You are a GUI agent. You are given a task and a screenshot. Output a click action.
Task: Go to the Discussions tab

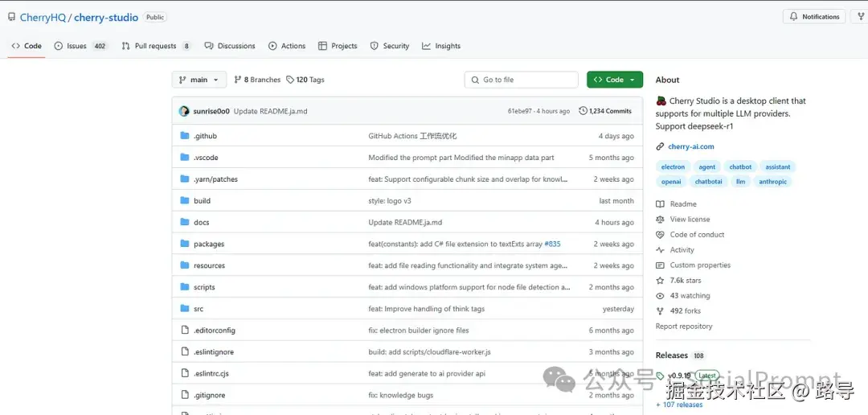[230, 46]
